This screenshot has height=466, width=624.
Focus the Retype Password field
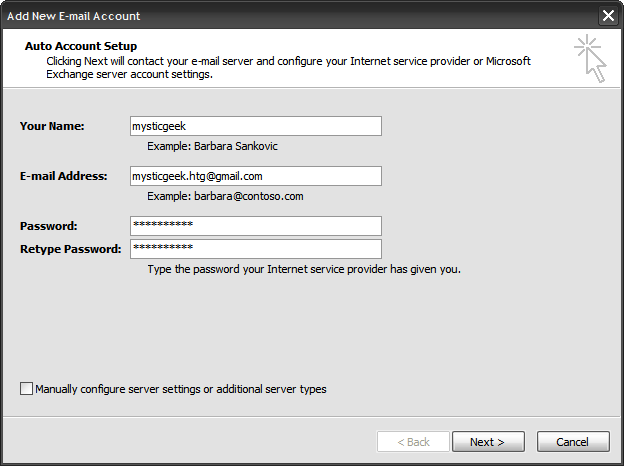coord(255,249)
